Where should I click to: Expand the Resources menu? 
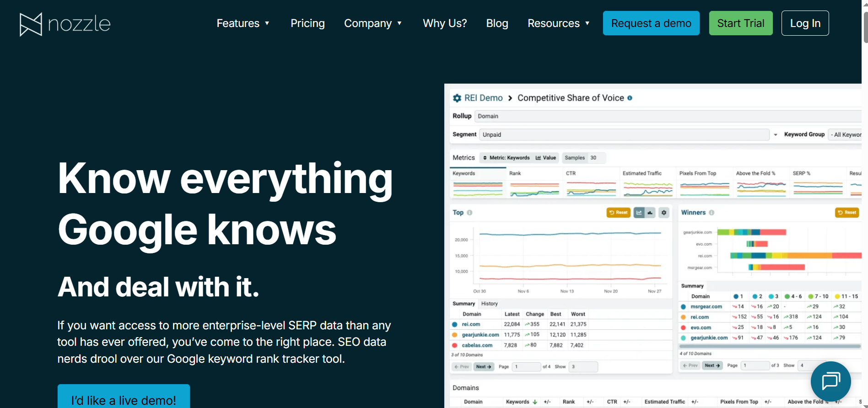pyautogui.click(x=559, y=23)
